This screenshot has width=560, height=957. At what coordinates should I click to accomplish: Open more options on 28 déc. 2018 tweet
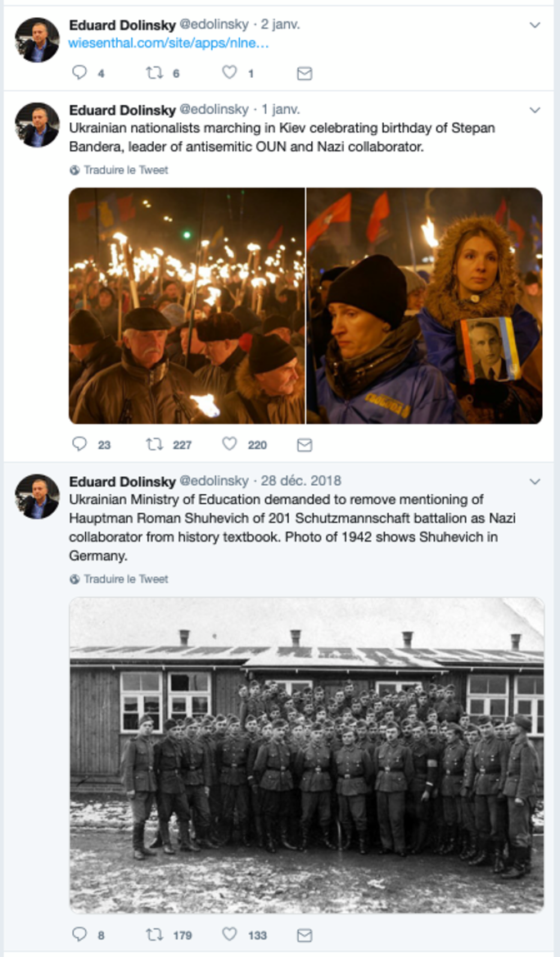(535, 481)
